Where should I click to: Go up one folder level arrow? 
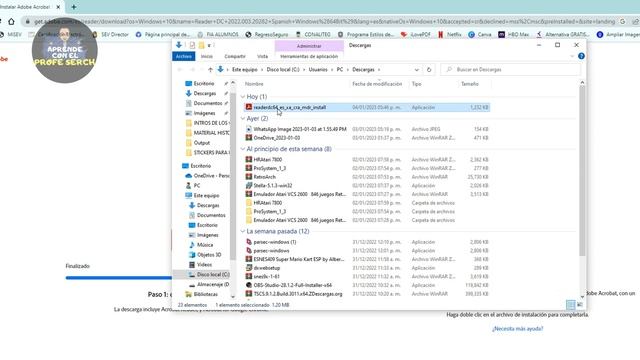click(x=210, y=70)
